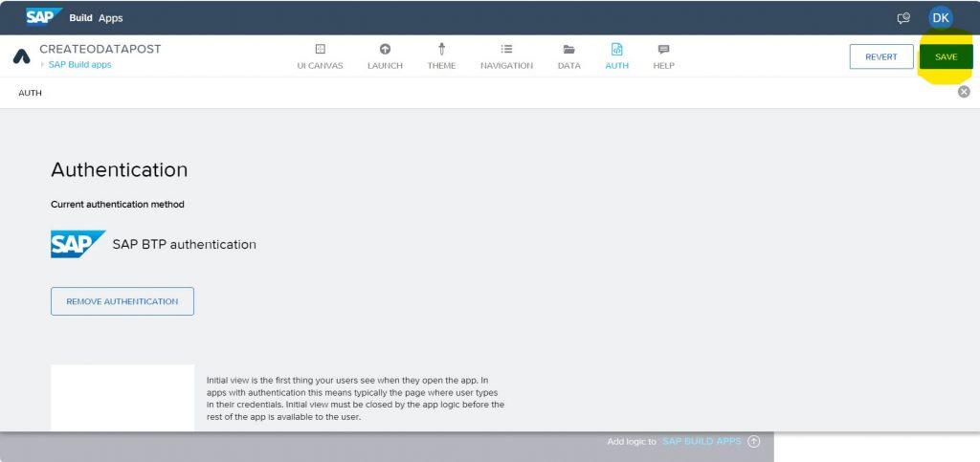
Task: Click Remove Authentication button
Action: 122,301
